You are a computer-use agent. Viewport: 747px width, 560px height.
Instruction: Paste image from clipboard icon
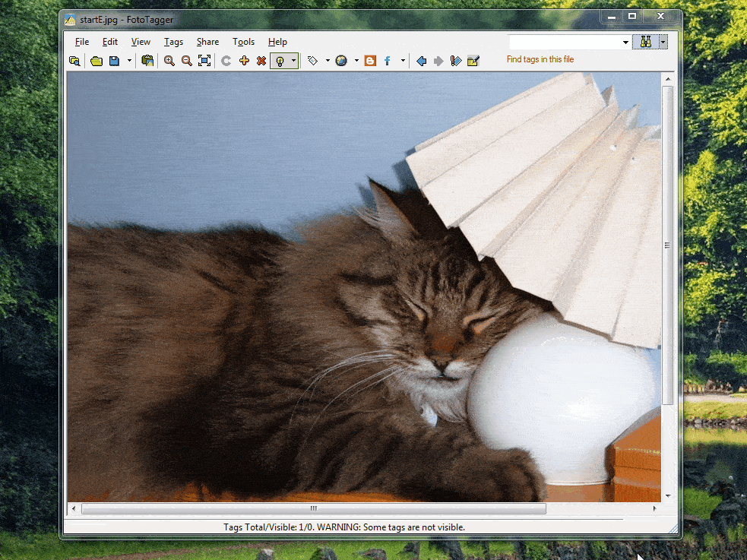click(x=147, y=61)
